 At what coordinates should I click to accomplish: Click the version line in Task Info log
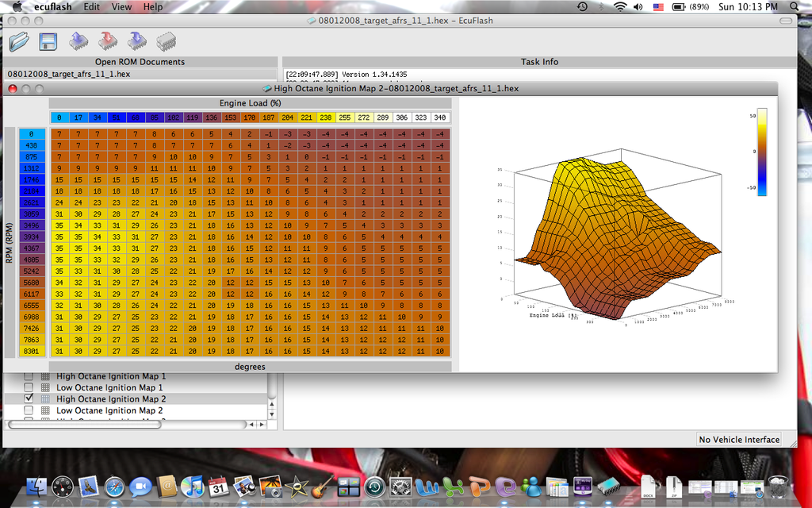tap(347, 74)
